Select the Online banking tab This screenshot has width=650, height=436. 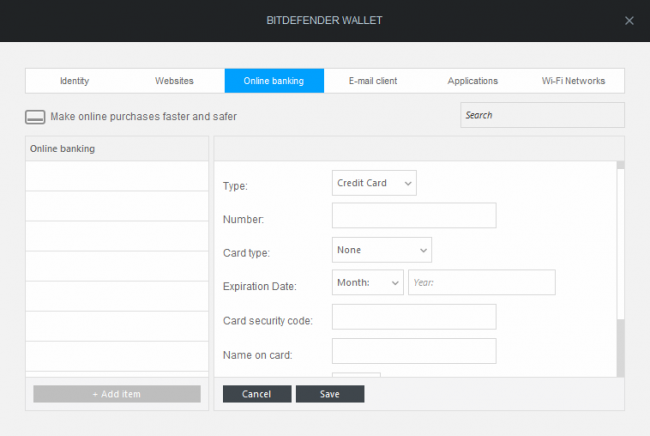274,81
